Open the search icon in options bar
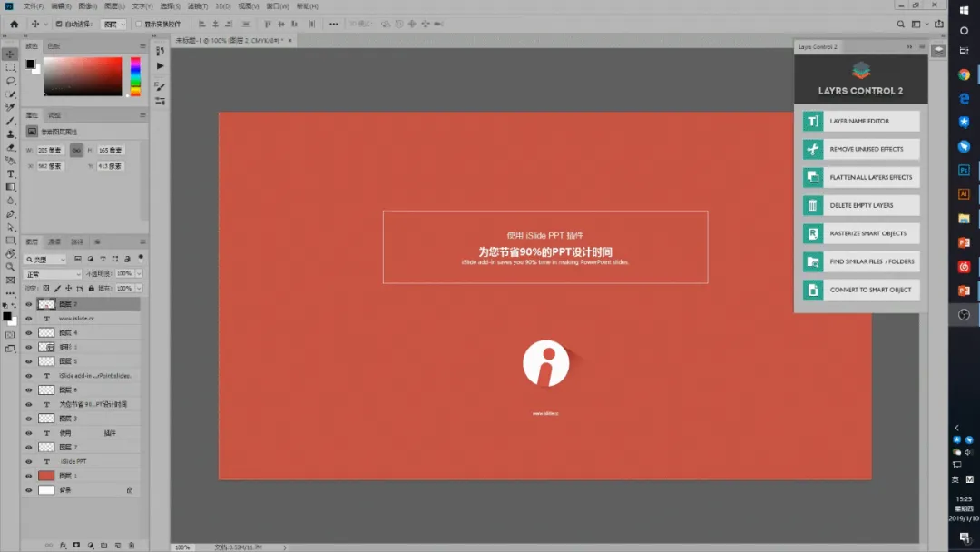 tap(901, 24)
